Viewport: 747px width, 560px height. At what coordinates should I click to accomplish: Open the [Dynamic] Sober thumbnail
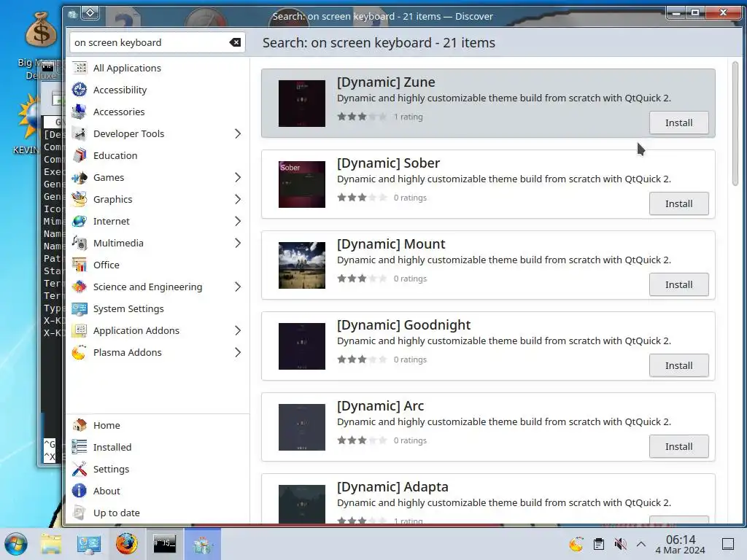click(x=302, y=184)
